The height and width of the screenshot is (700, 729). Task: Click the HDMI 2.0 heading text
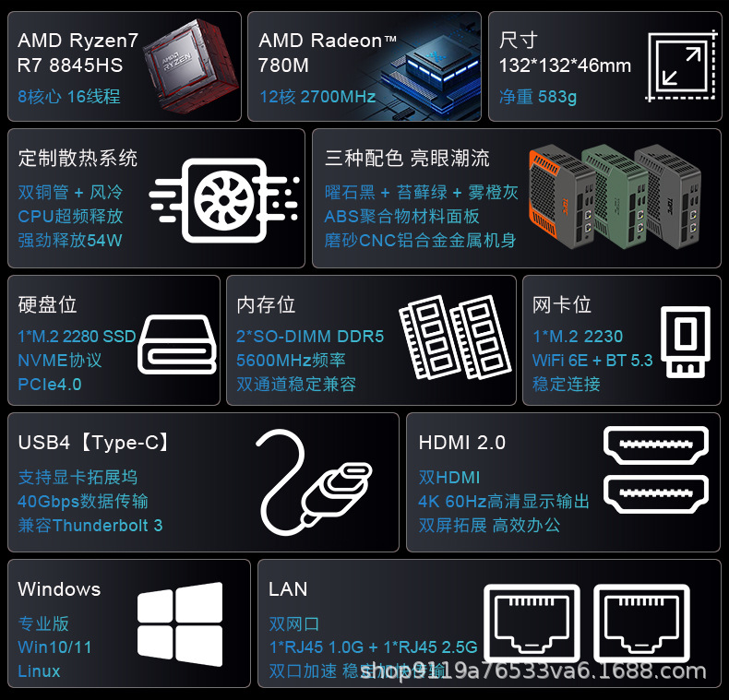[461, 443]
